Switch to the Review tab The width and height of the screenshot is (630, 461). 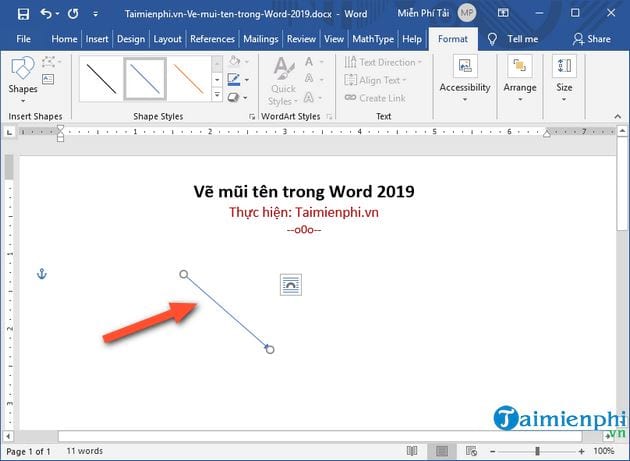pyautogui.click(x=301, y=39)
